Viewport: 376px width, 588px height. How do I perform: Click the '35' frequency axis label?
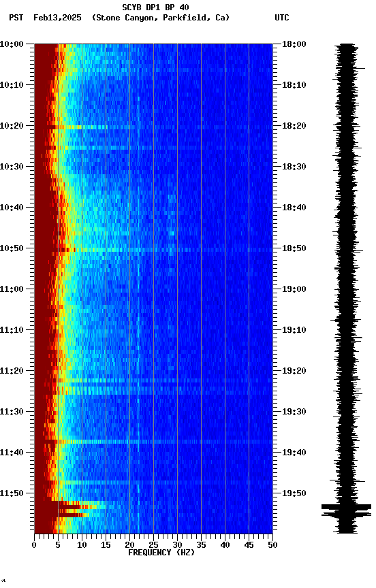[x=201, y=545]
